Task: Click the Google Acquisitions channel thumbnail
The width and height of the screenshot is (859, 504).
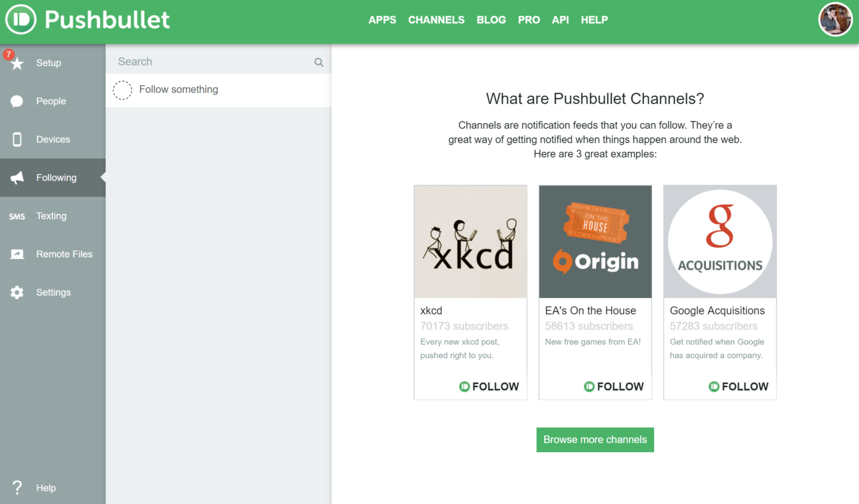Action: (720, 242)
